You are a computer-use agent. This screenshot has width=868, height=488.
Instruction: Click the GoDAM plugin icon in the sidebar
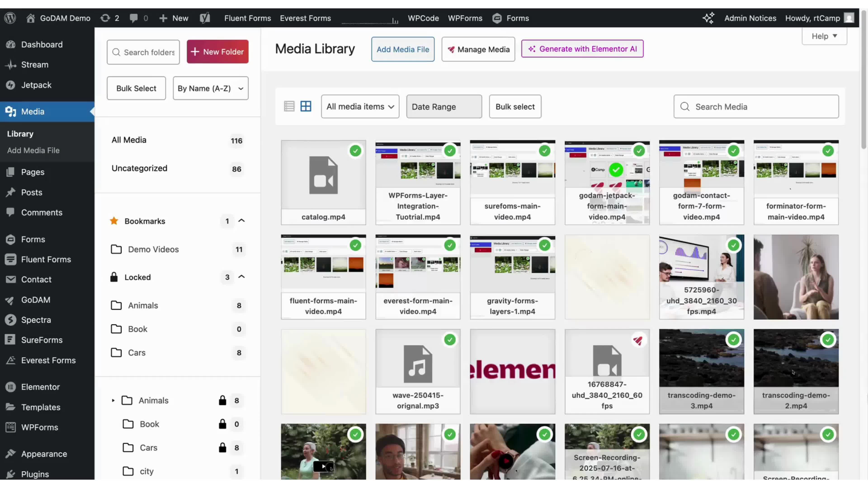10,300
